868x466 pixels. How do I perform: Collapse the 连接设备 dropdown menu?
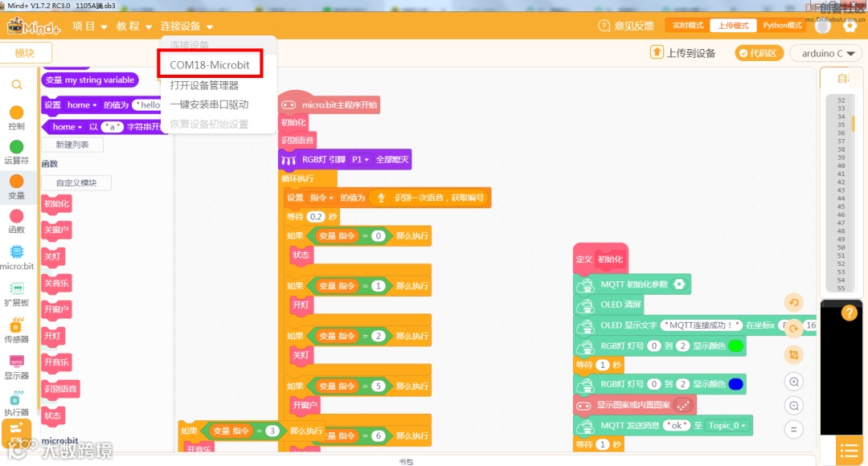pos(186,26)
